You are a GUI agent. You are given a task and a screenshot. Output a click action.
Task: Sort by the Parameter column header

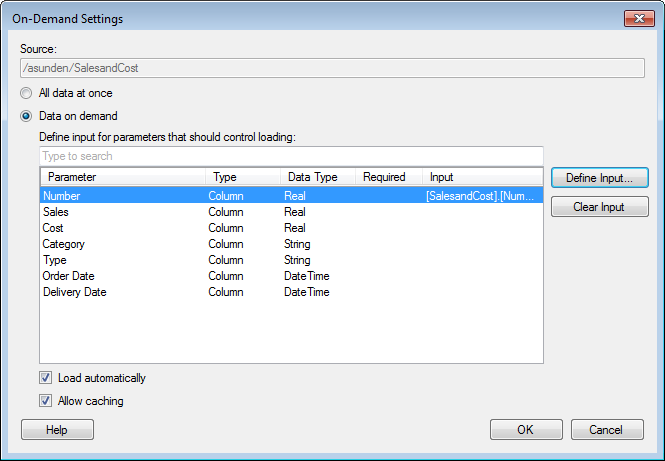click(x=122, y=177)
